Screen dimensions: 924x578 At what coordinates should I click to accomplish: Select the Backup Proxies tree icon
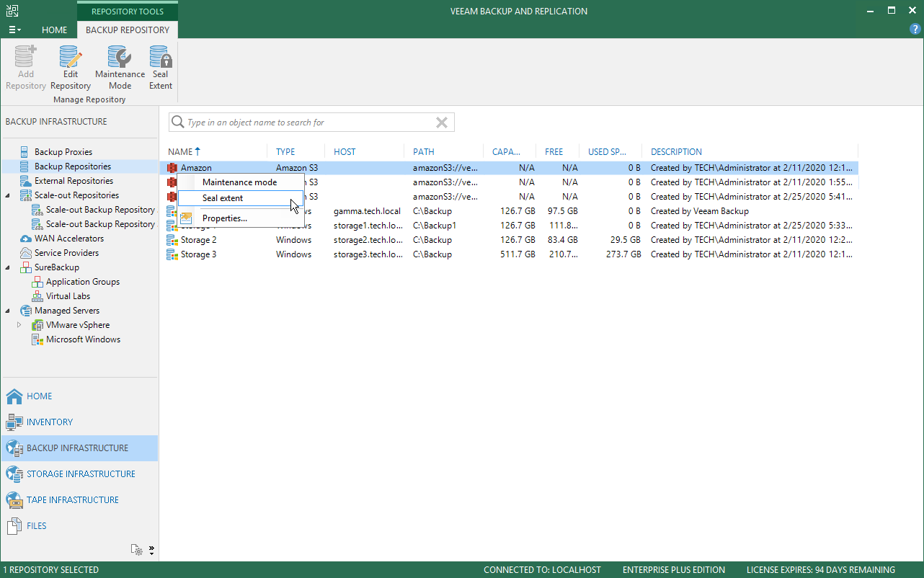pyautogui.click(x=26, y=152)
